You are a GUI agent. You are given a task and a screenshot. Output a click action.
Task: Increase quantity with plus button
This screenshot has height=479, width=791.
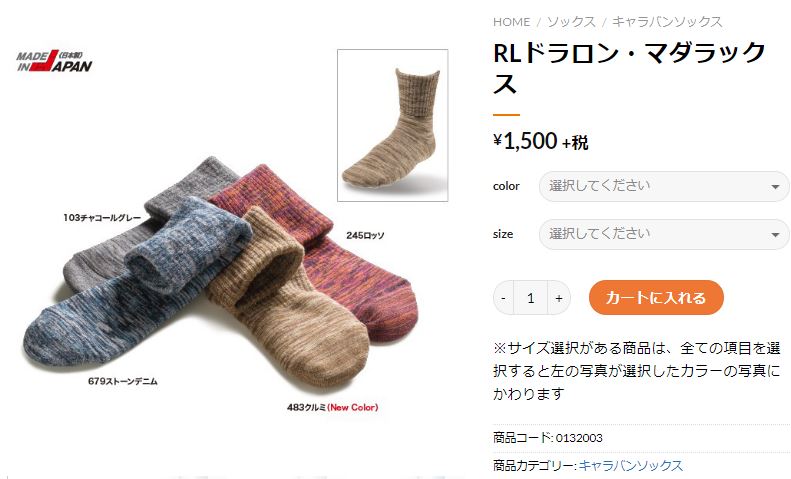coord(559,298)
